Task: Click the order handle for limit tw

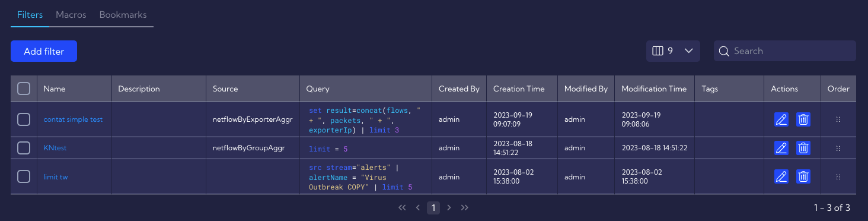Action: [x=838, y=176]
